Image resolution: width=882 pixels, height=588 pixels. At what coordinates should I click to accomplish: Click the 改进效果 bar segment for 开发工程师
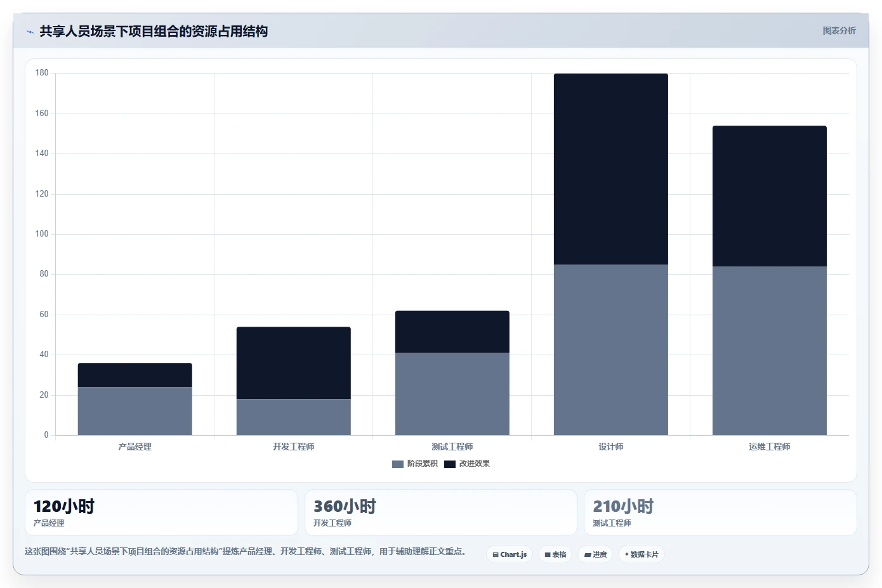pyautogui.click(x=294, y=363)
